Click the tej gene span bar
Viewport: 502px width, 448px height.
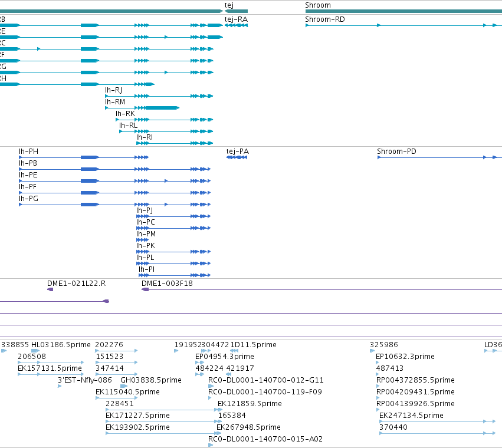click(x=237, y=11)
